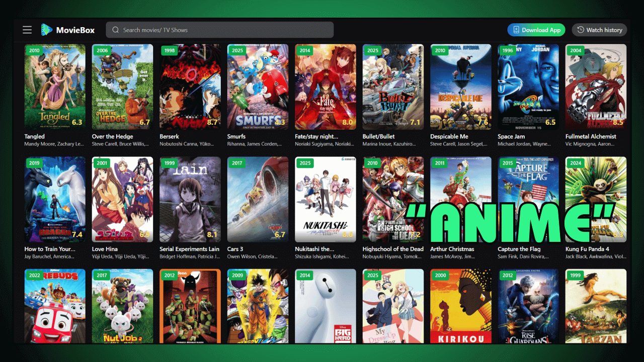Click the How to Train Your... title
Screen dimensions: 644x362
point(50,249)
